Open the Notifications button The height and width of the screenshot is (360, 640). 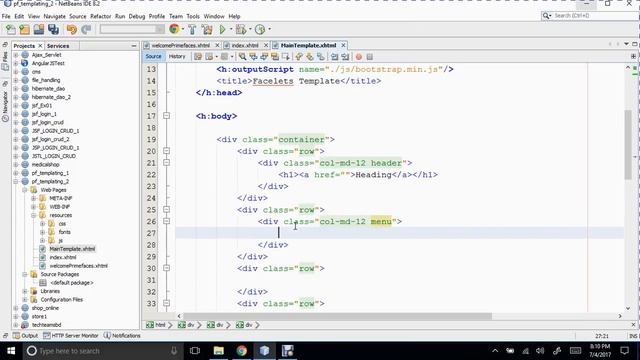pos(122,336)
